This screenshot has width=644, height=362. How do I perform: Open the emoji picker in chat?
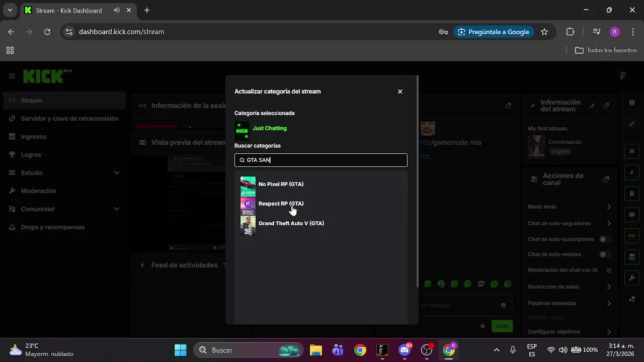pos(503,305)
